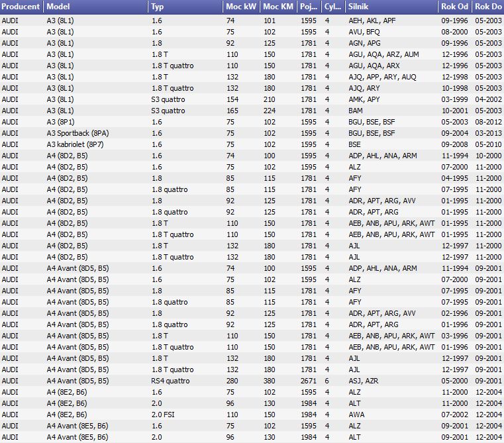Click the start date '09-2004'

454,133
